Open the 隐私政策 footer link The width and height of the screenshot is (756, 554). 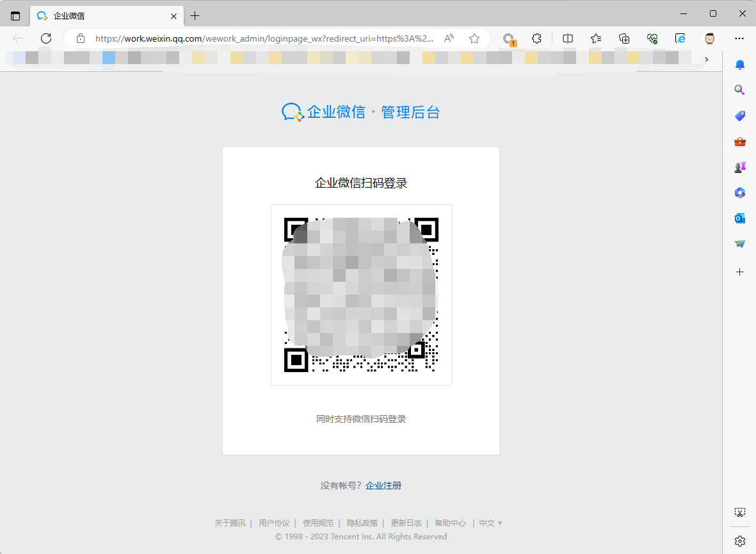pos(362,523)
